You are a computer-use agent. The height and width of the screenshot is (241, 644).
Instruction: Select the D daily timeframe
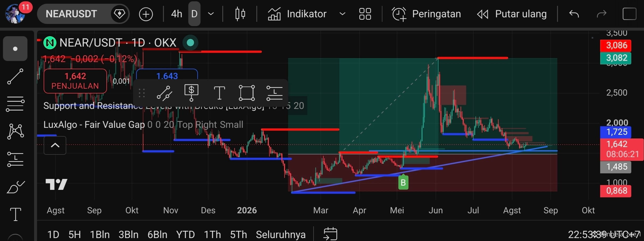click(x=194, y=14)
